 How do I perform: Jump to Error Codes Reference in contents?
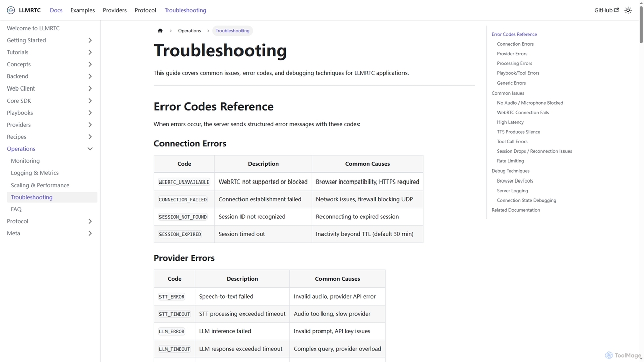[x=514, y=34]
